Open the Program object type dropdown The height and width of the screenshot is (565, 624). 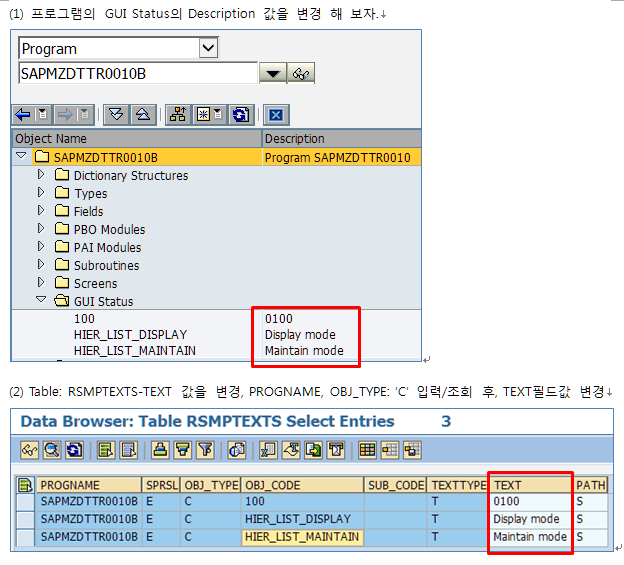[208, 48]
